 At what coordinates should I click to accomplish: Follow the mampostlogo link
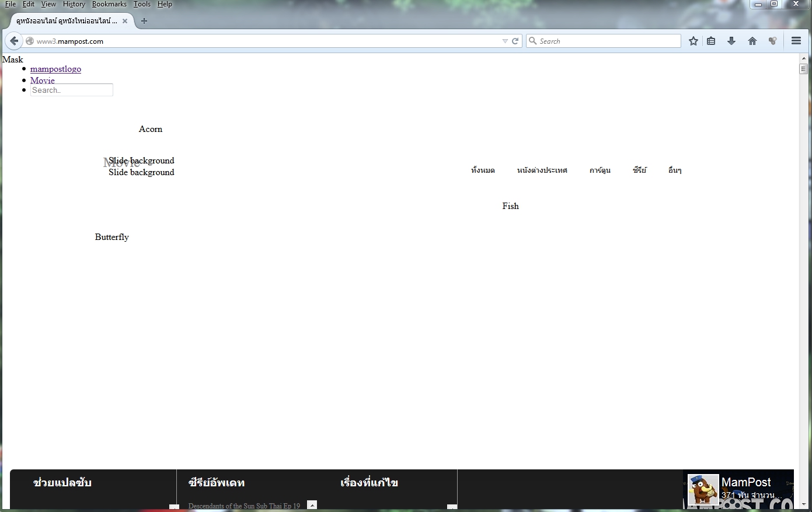(x=55, y=69)
